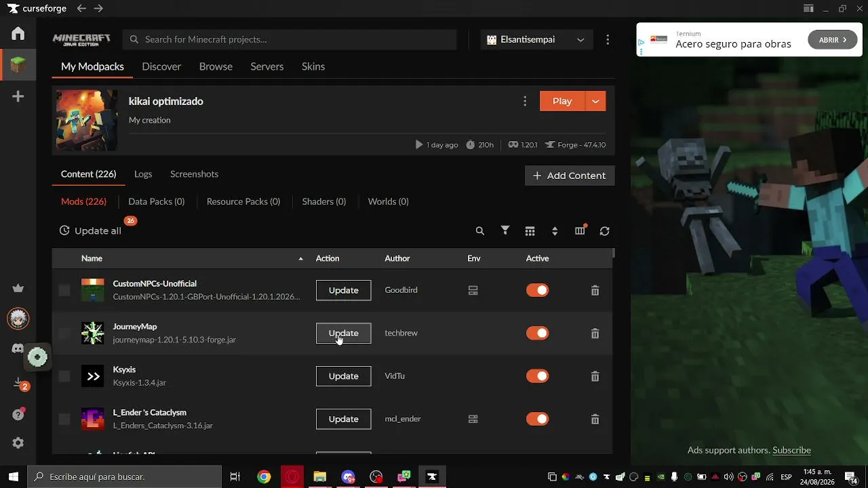Switch mods list to grid view

(530, 231)
